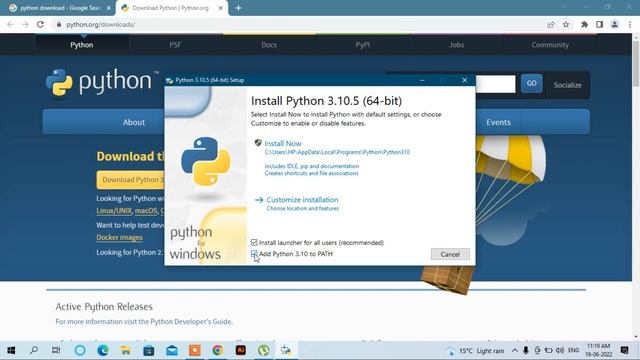Go forward in Chrome browser
This screenshot has height=360, width=640.
click(25, 24)
